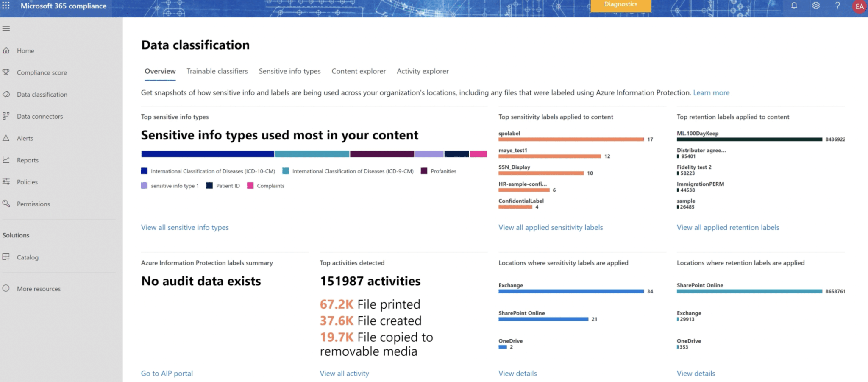Open the solutions Catalog
The width and height of the screenshot is (868, 382).
click(x=28, y=257)
